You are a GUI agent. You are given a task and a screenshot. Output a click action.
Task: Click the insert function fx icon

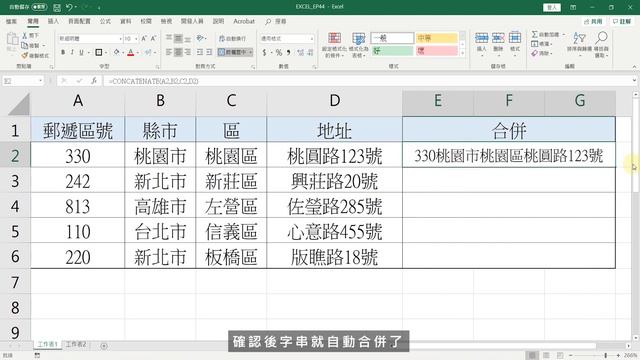[94, 81]
